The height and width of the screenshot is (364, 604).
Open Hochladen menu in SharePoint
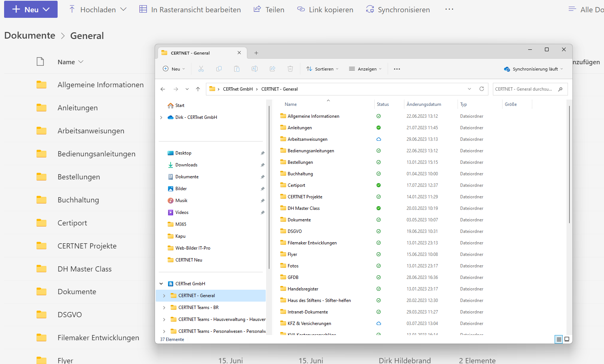pos(98,10)
